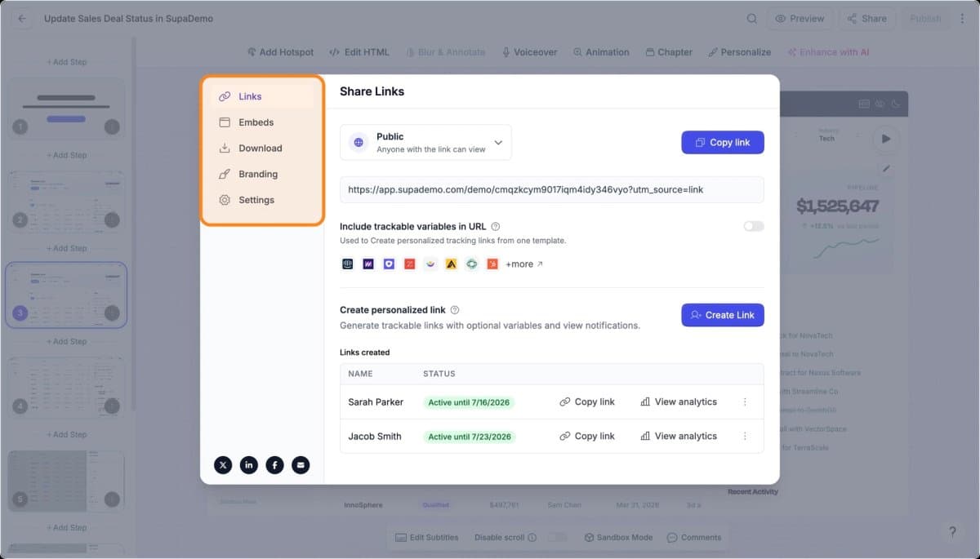Screen dimensions: 980x559
Task: Click Active until 7/23/2026 status badge
Action: click(469, 437)
